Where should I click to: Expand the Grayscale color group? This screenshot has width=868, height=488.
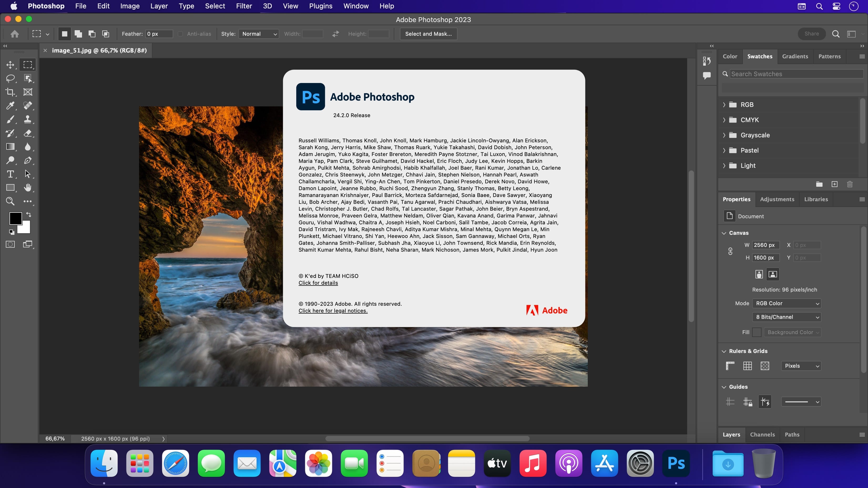[x=726, y=135]
